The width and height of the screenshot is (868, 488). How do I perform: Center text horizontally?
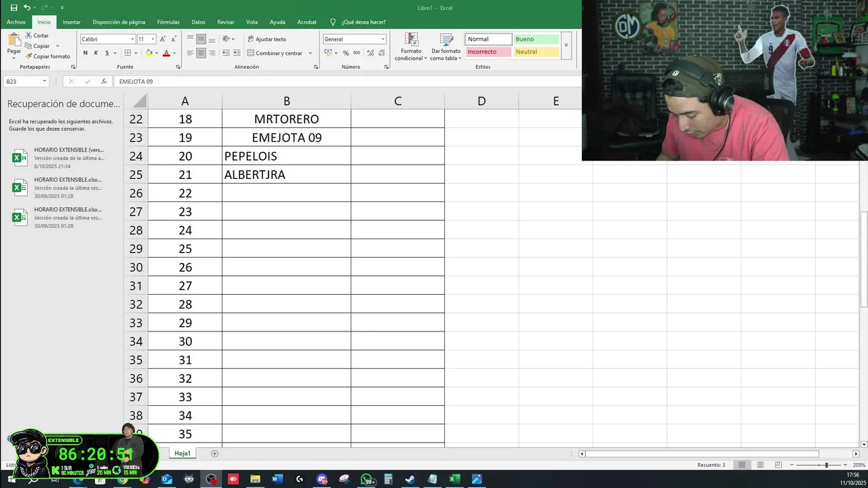(201, 53)
